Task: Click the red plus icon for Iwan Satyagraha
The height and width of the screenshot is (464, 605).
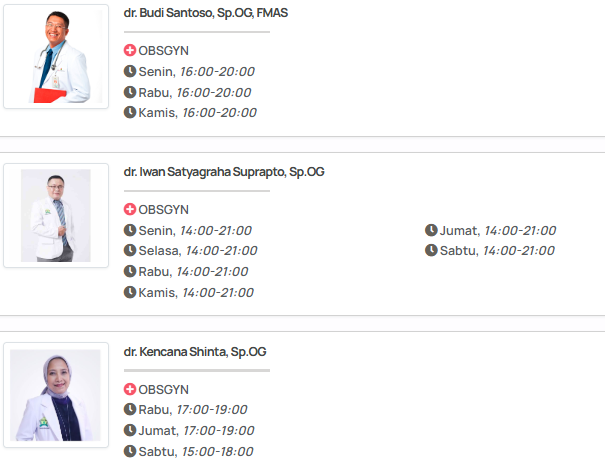Action: point(130,209)
